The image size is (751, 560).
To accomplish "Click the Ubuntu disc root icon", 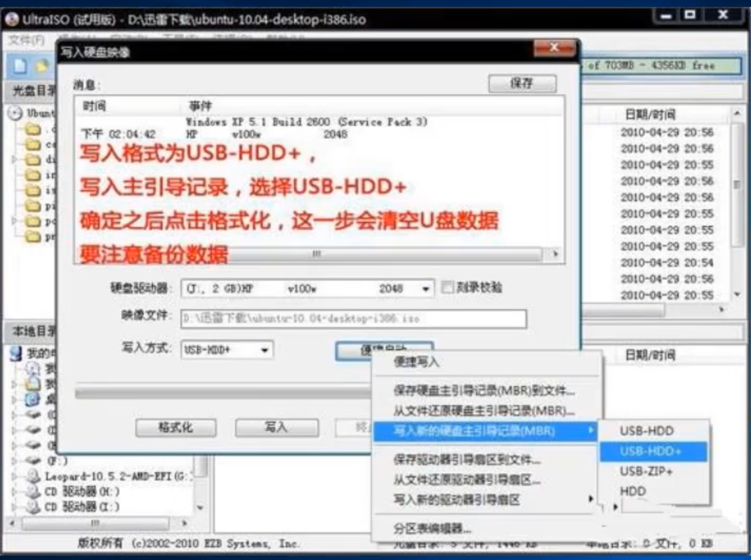I will [x=15, y=113].
